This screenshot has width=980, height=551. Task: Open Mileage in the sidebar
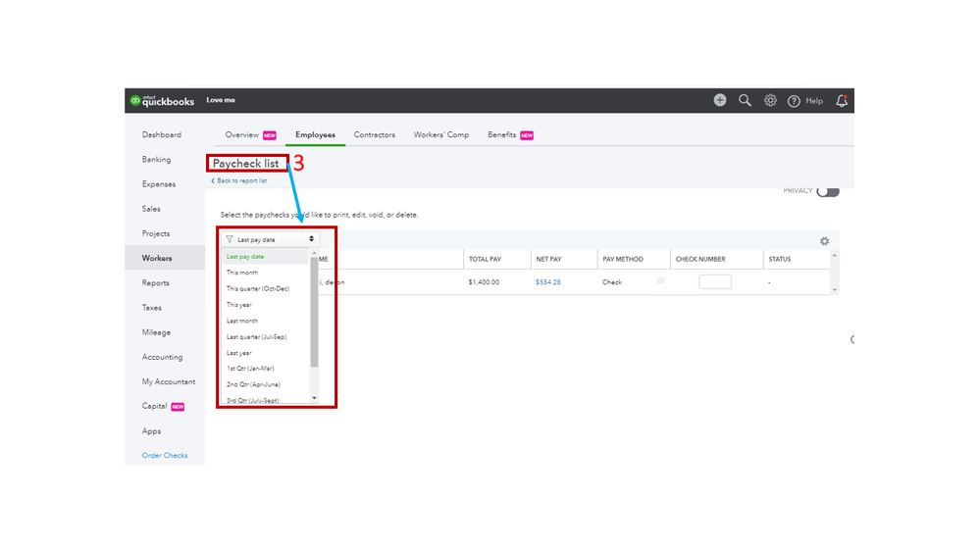156,332
